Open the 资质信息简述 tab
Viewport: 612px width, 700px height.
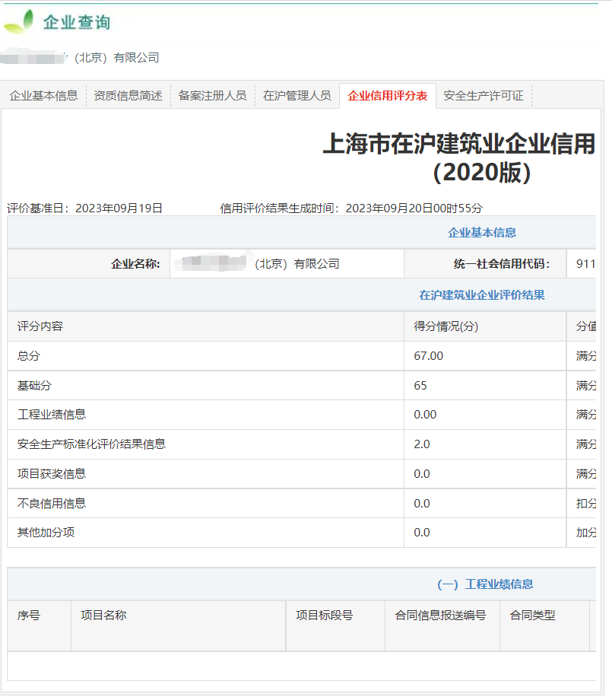tap(127, 95)
